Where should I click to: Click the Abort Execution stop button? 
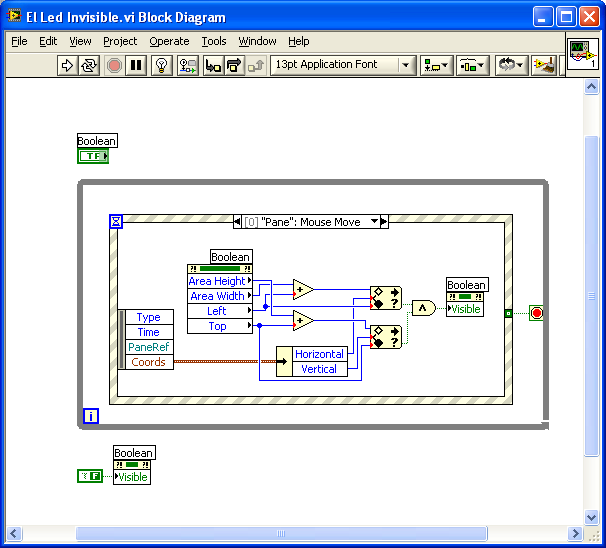[x=114, y=65]
